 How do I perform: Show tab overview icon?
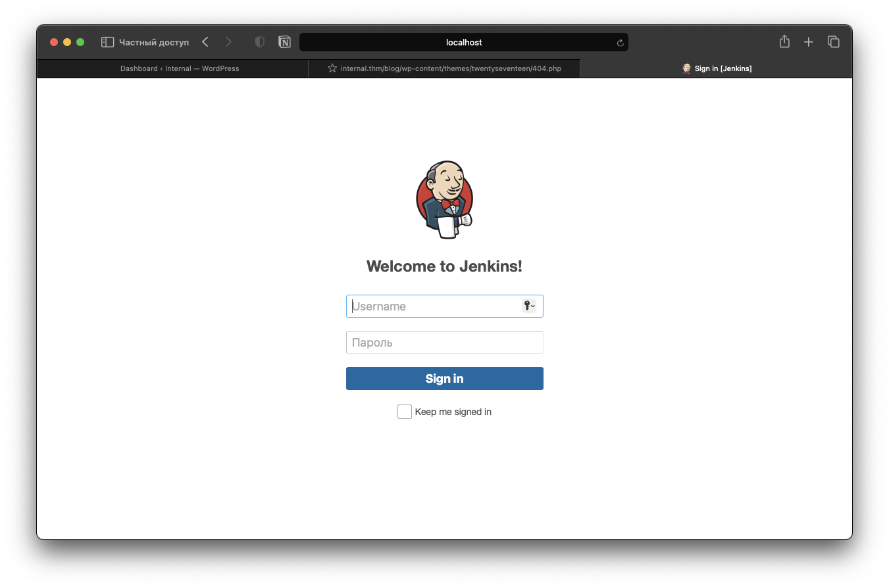[834, 42]
